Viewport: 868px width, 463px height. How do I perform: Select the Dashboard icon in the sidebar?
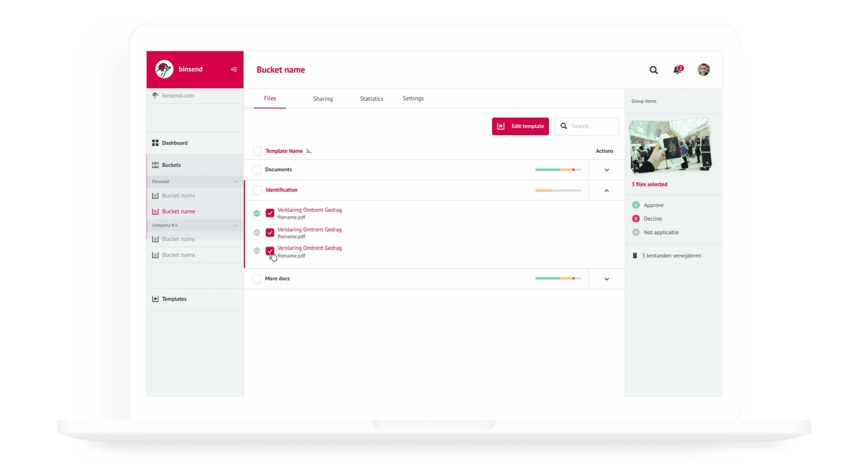(156, 143)
